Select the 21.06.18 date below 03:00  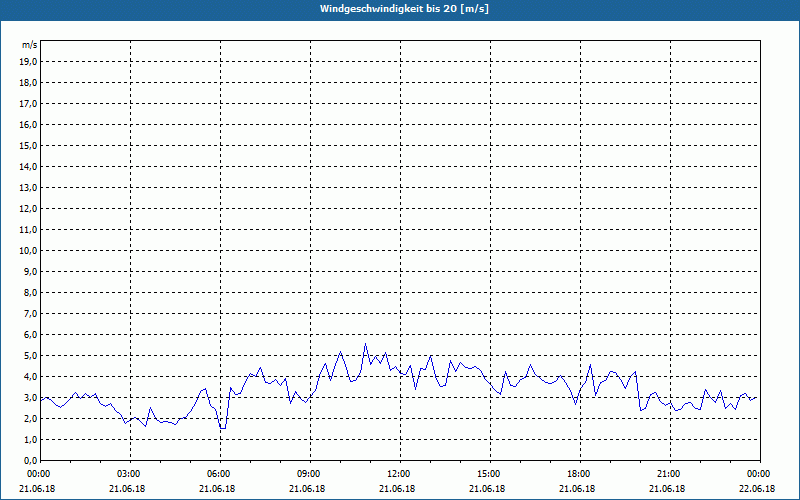pos(128,488)
